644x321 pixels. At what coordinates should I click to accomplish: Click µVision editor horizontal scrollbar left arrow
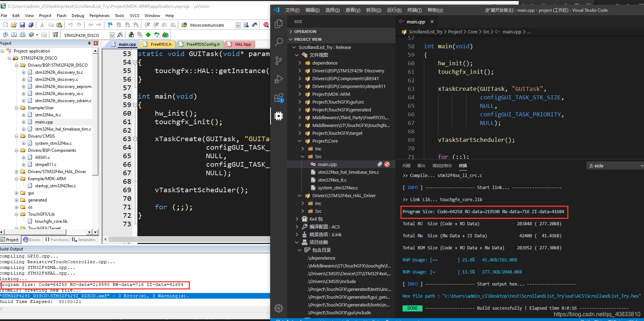105,239
